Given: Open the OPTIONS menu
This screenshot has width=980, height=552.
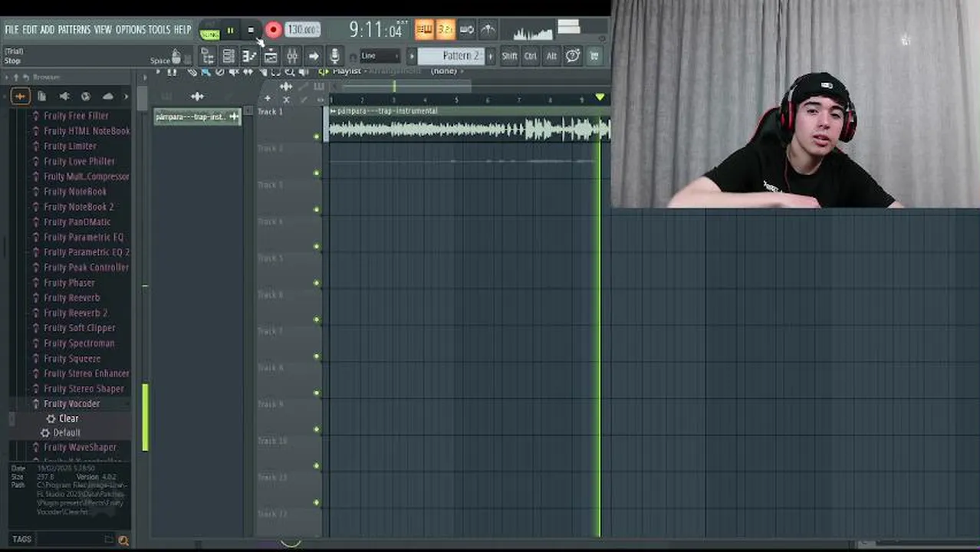Looking at the screenshot, I should point(130,30).
